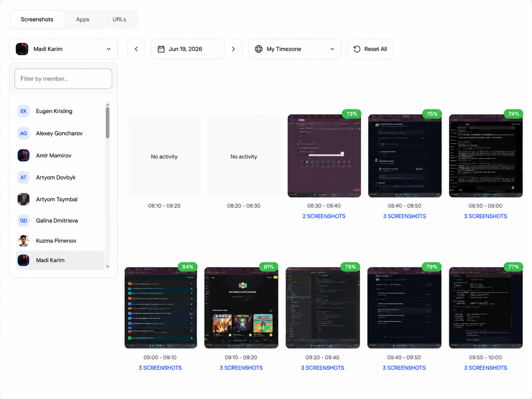Image resolution: width=532 pixels, height=399 pixels.
Task: Select member Galina Dmitrieva
Action: pyautogui.click(x=60, y=220)
